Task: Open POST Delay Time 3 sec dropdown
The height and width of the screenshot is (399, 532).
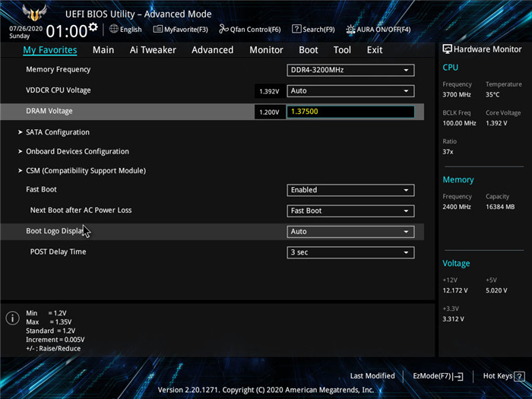Action: pos(350,252)
